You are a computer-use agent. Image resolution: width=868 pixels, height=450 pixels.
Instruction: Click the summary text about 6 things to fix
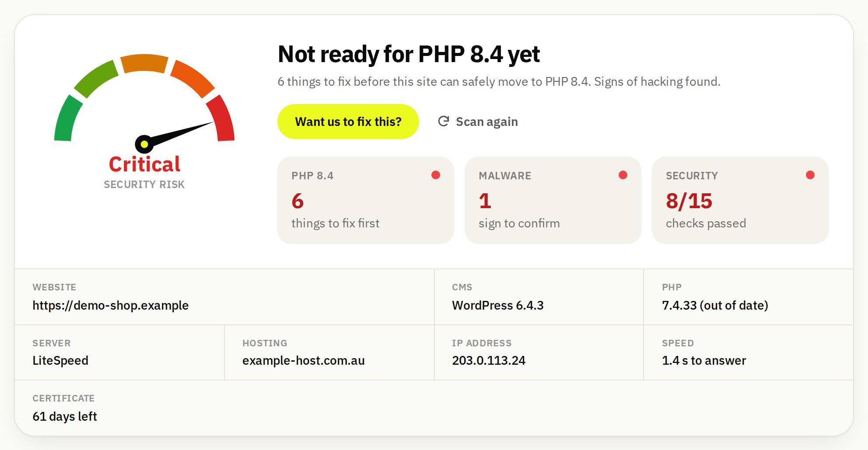(499, 82)
